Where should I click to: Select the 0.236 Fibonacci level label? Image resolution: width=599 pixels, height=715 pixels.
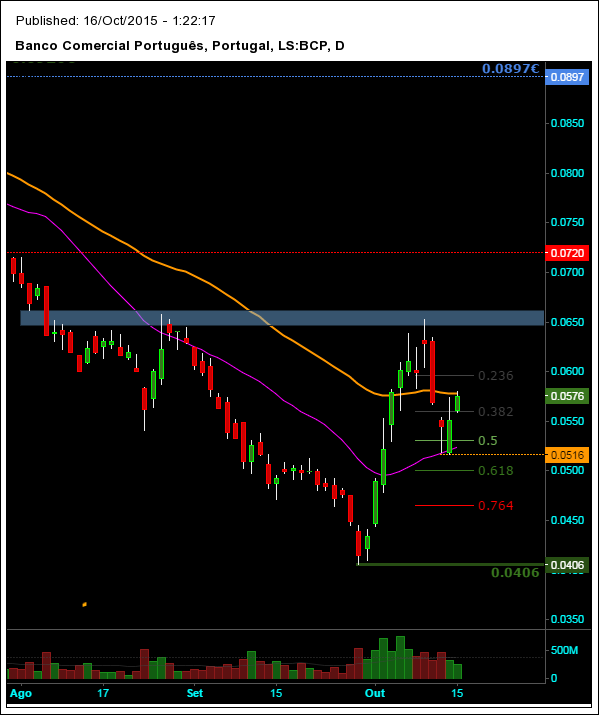(x=496, y=376)
